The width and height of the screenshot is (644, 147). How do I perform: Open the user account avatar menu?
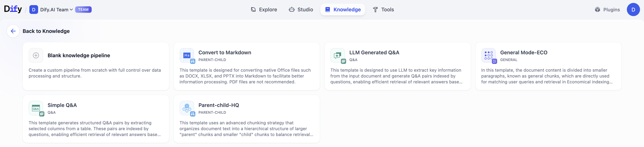coord(633,10)
